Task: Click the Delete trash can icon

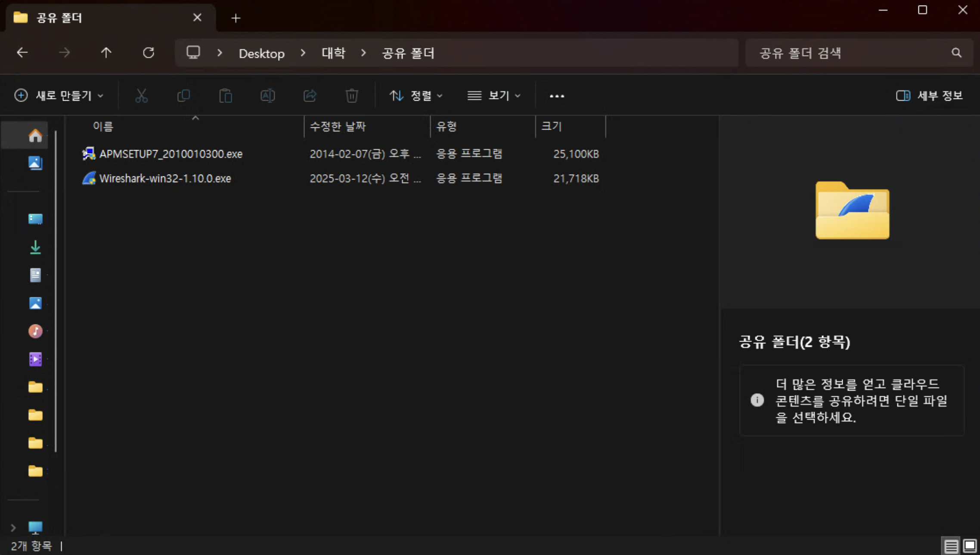Action: (352, 96)
